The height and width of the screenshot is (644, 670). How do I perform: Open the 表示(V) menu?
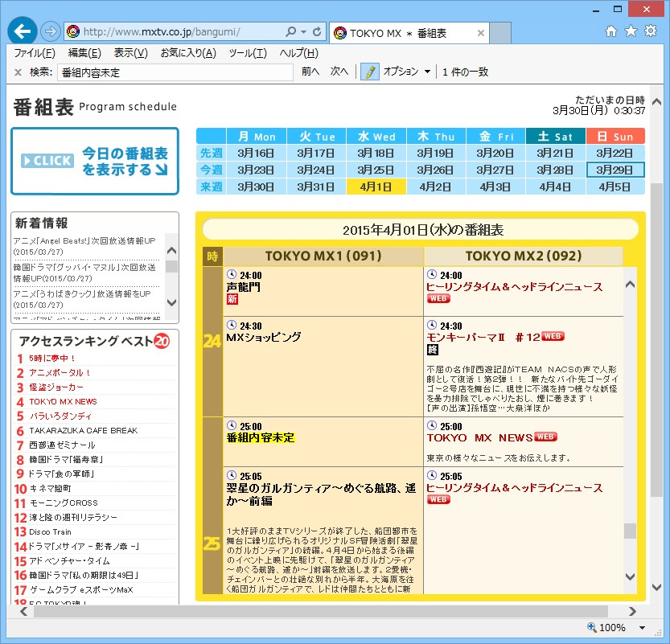[x=131, y=53]
